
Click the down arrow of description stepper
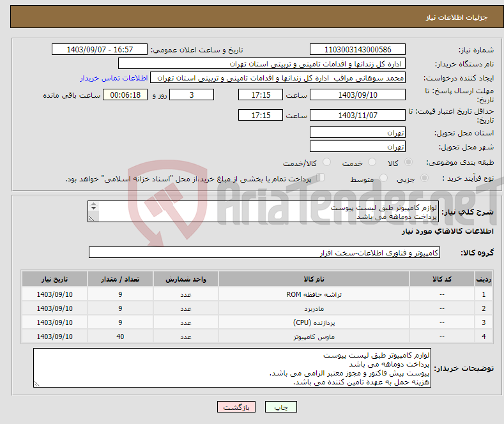click(x=93, y=208)
